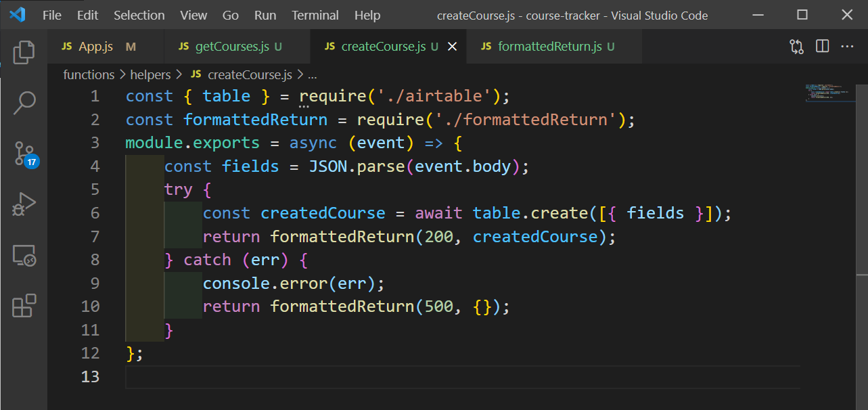Click the JS icon of formattedReturn.js tab

click(486, 47)
